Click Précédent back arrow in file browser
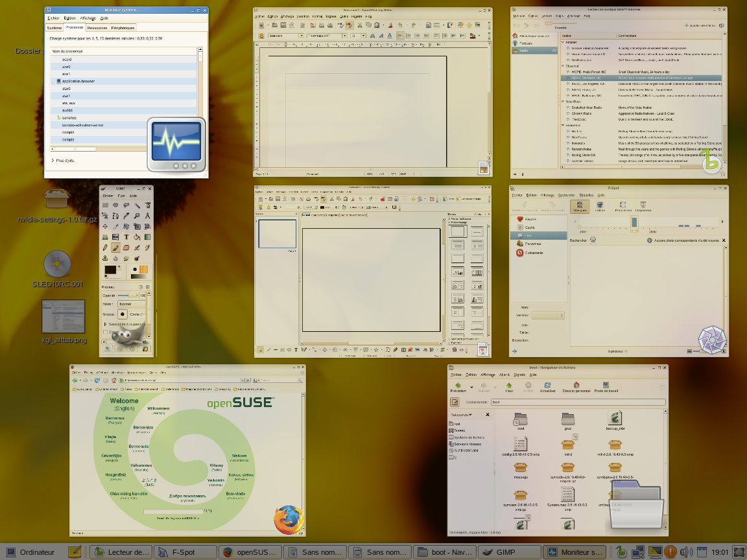This screenshot has width=747, height=560. coord(458,387)
